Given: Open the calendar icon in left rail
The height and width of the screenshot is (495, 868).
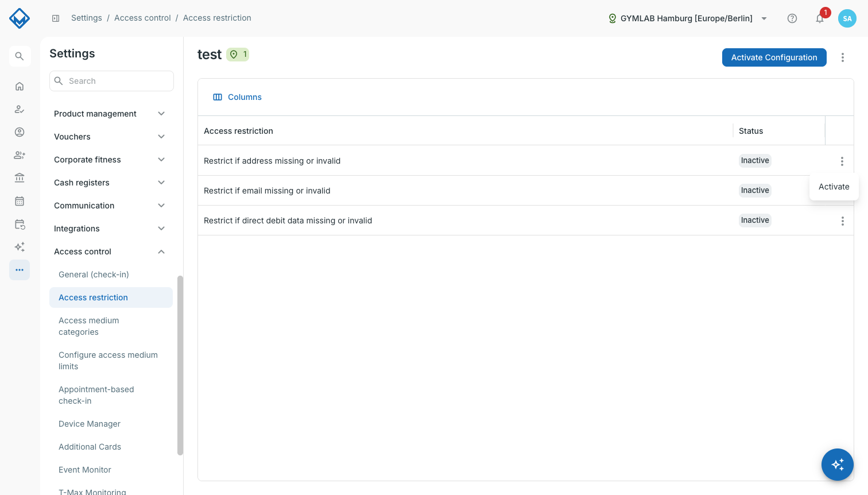Looking at the screenshot, I should 20,201.
